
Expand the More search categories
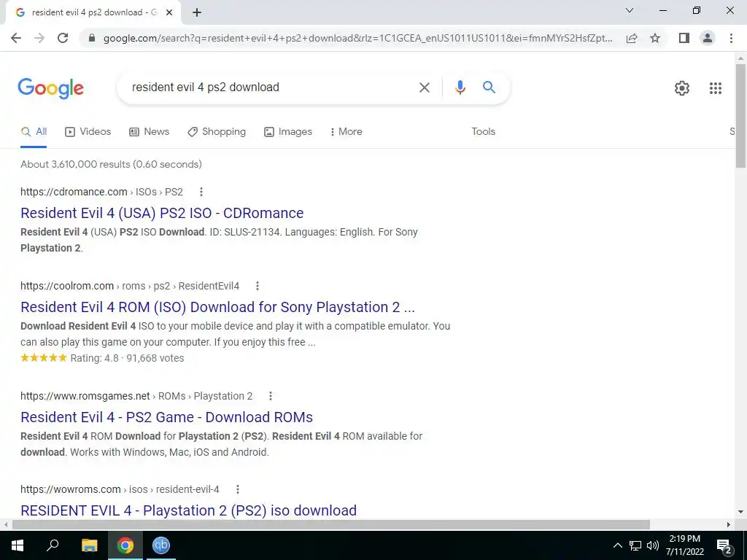pyautogui.click(x=347, y=132)
